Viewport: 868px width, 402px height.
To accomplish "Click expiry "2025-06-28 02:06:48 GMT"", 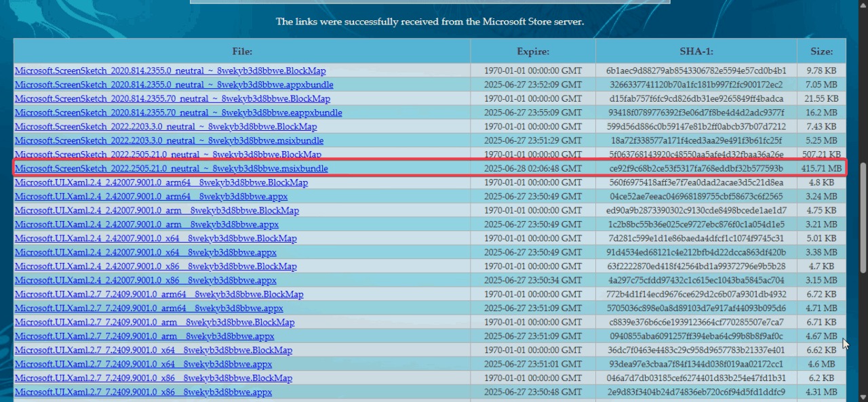I will 533,168.
